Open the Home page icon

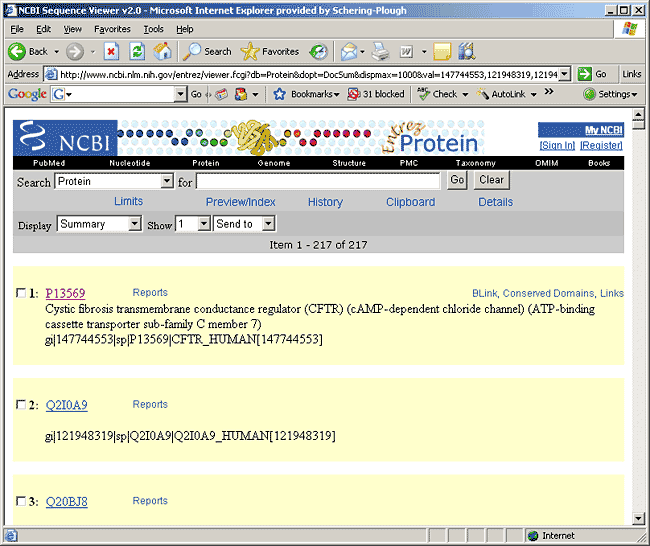point(162,52)
